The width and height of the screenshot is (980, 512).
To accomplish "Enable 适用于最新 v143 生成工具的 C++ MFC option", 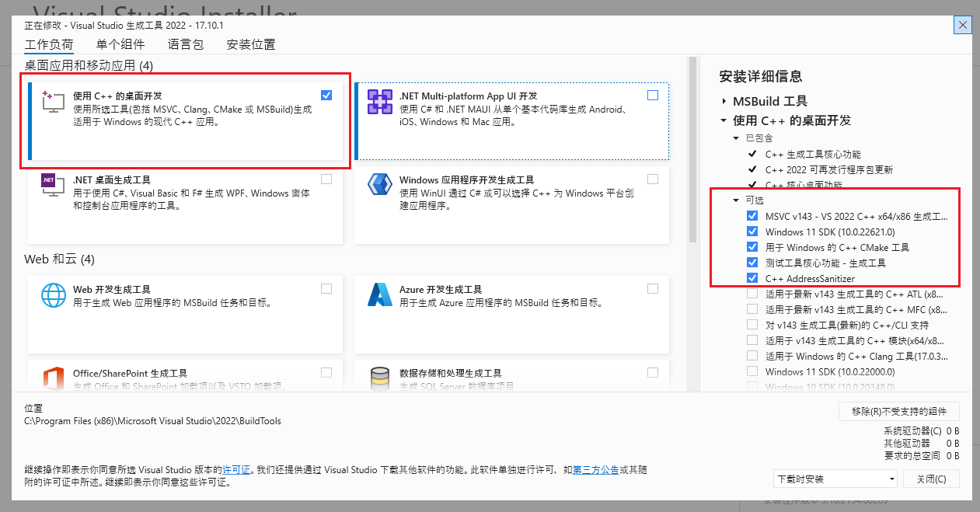I will (x=752, y=309).
